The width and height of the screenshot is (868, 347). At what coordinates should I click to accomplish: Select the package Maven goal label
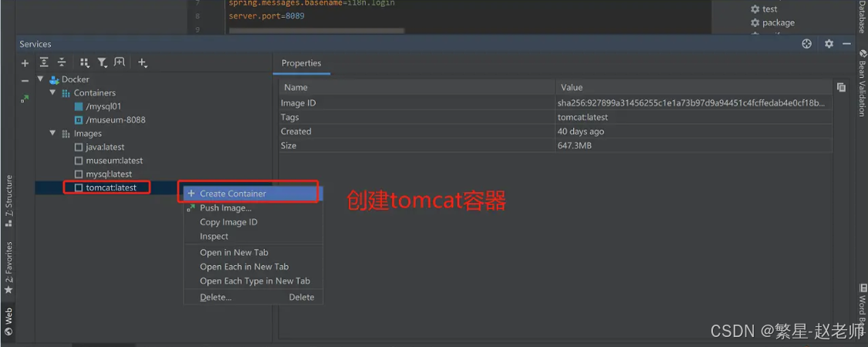tap(778, 22)
